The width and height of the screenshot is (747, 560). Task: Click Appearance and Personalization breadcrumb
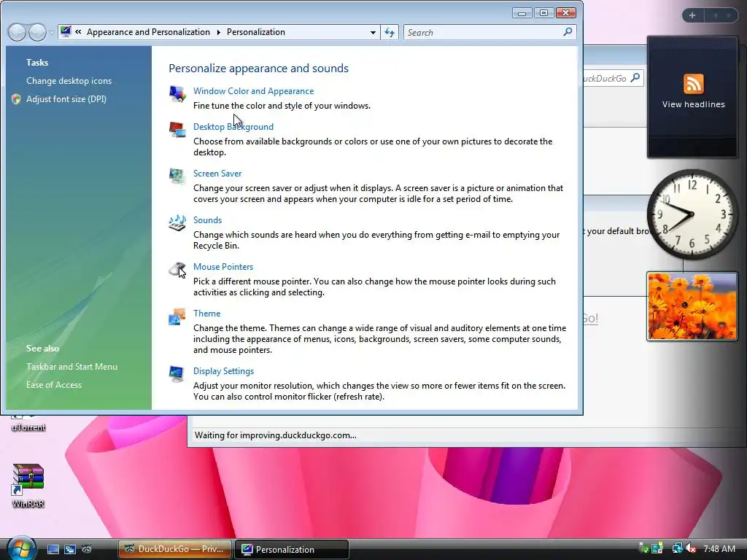148,32
